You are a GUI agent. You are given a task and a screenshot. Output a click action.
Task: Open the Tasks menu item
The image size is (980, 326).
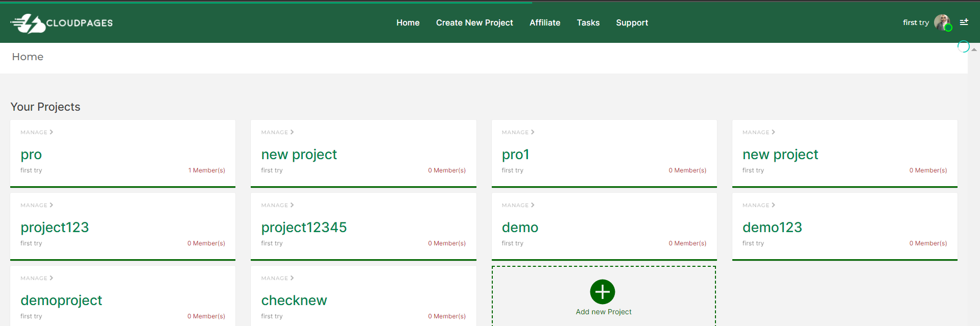pos(588,22)
